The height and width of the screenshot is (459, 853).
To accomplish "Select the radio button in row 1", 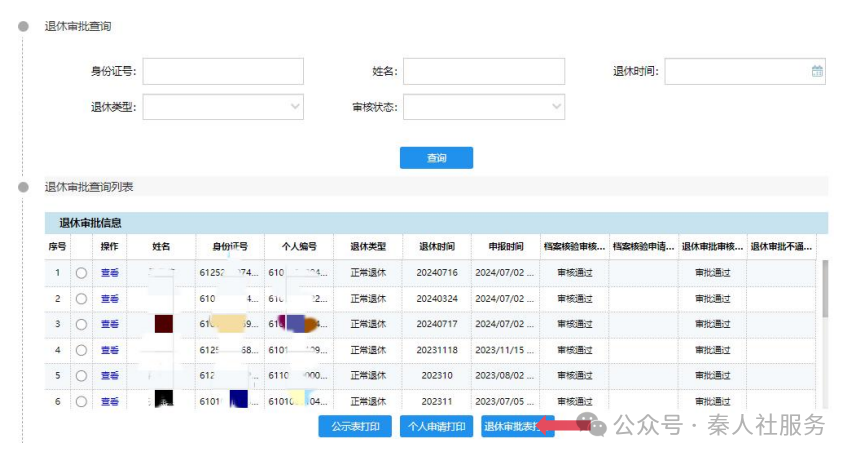I will pos(81,273).
